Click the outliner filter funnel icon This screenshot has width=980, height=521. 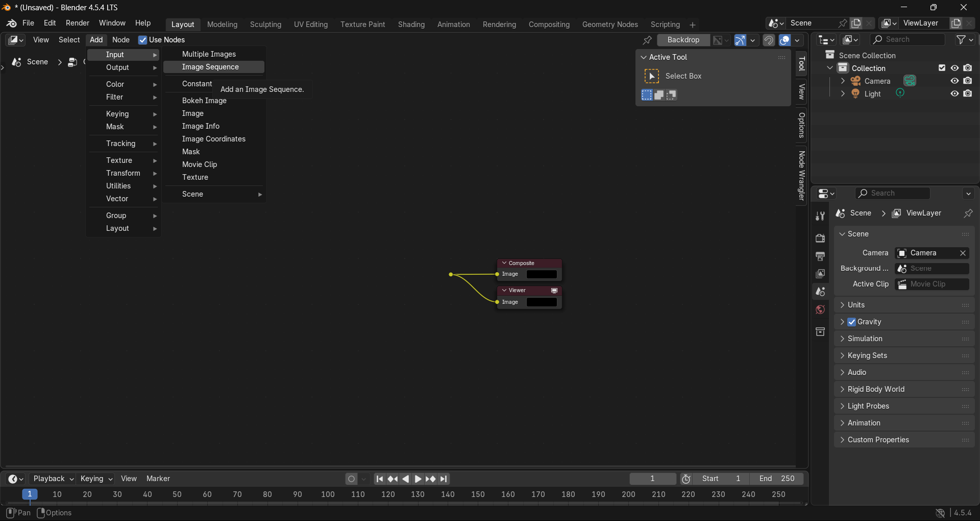click(961, 39)
